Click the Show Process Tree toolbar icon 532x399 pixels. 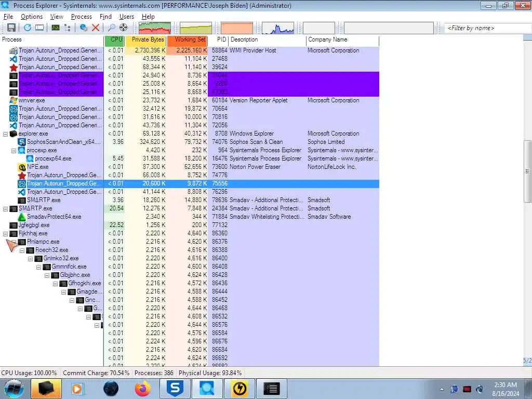tap(67, 28)
